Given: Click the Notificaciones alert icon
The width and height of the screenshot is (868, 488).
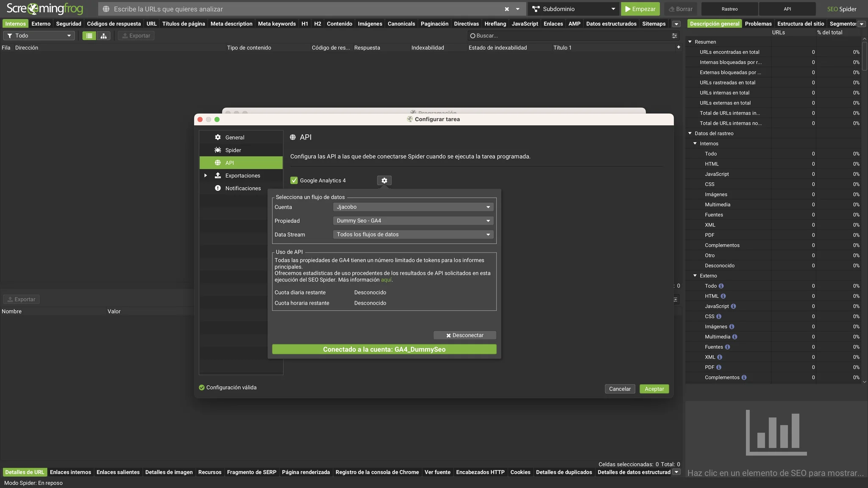Looking at the screenshot, I should coord(218,188).
